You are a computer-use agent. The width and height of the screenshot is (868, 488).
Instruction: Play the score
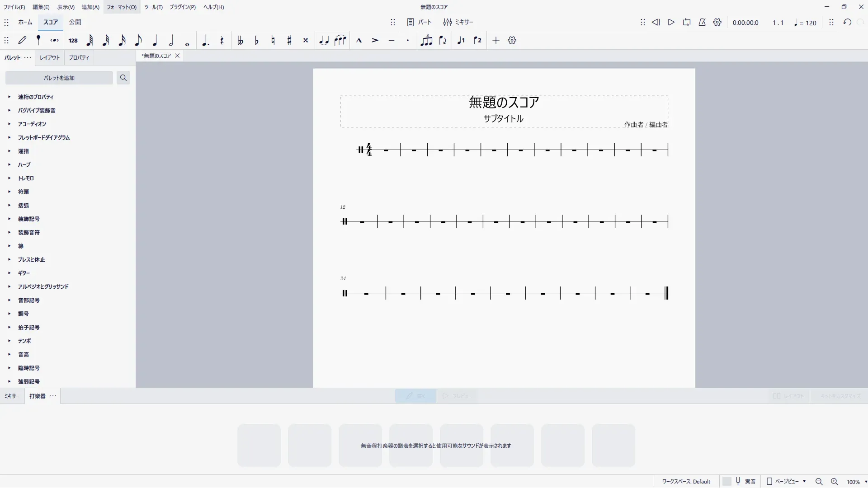(671, 22)
